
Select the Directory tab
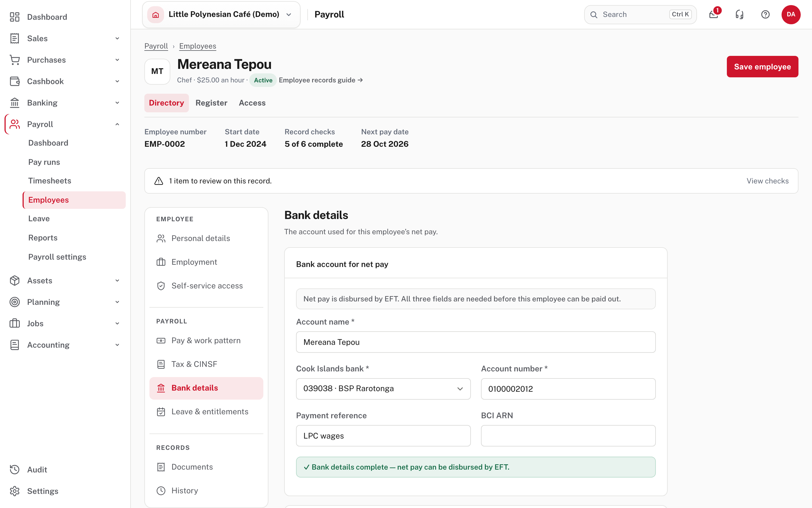(x=166, y=103)
